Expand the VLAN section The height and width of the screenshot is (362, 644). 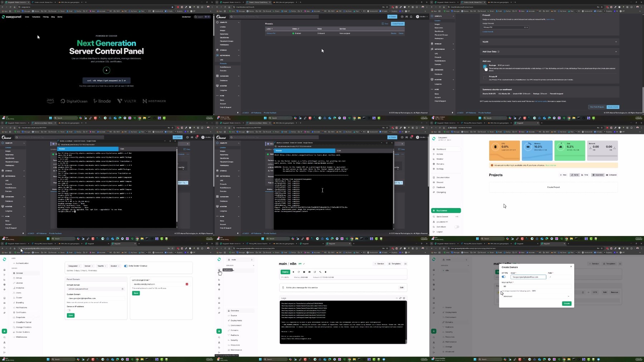click(x=549, y=42)
